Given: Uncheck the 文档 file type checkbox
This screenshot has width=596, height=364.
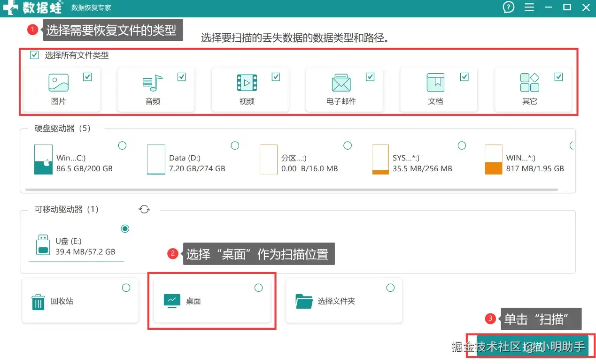Looking at the screenshot, I should (x=464, y=77).
